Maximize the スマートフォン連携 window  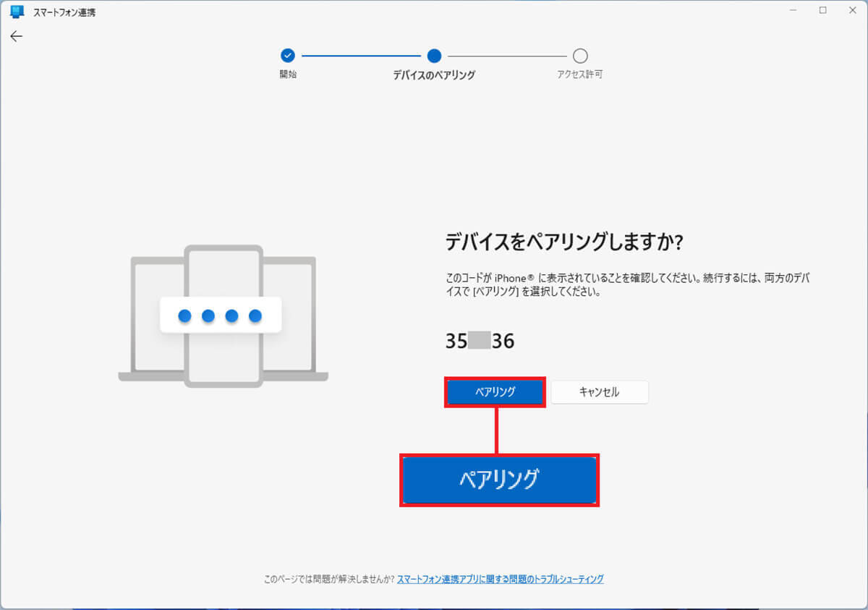pos(822,10)
